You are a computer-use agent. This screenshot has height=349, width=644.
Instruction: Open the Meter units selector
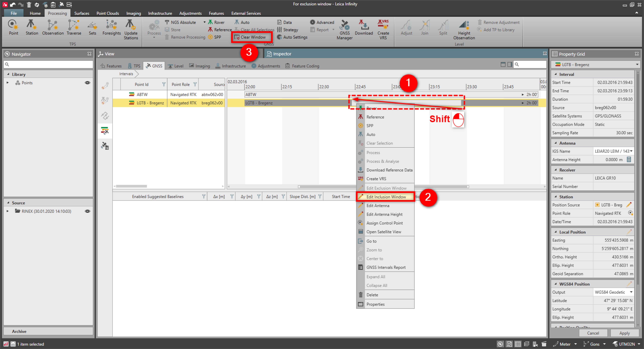click(x=565, y=344)
